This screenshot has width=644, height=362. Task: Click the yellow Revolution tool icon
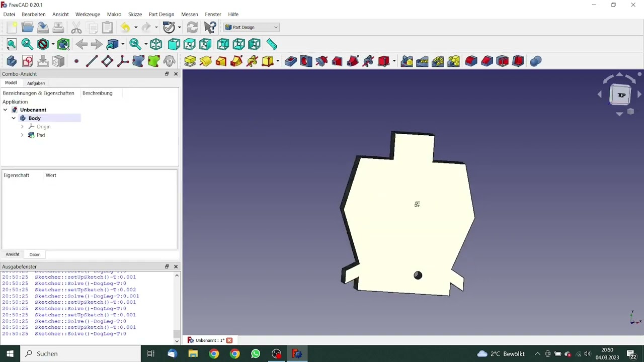(x=205, y=61)
